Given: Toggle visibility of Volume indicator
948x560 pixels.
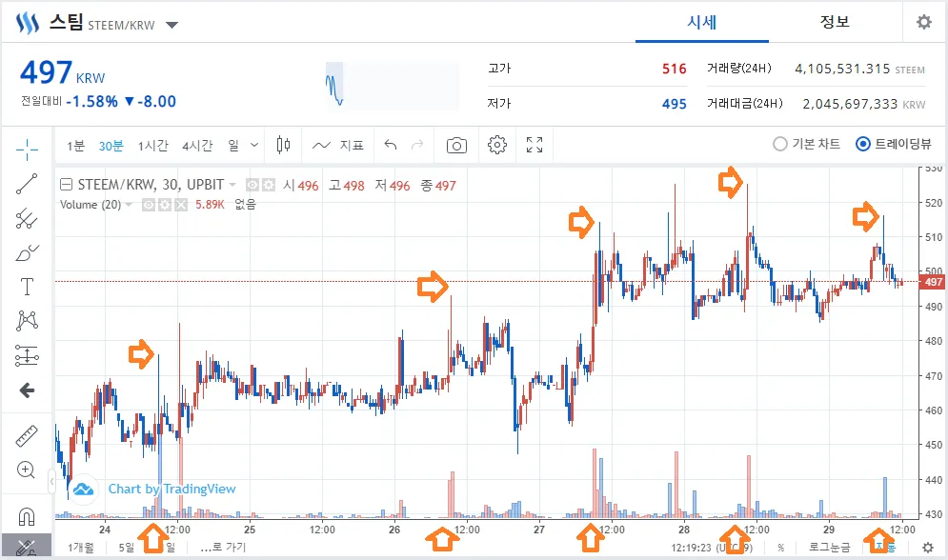Looking at the screenshot, I should (148, 206).
